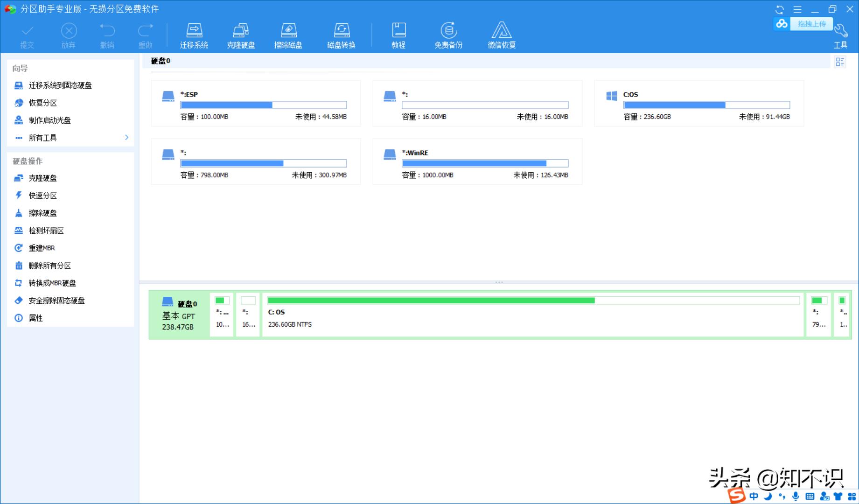Image resolution: width=859 pixels, height=504 pixels.
Task: Select C: OS 236.60GB NTFS in disk map
Action: [533, 315]
